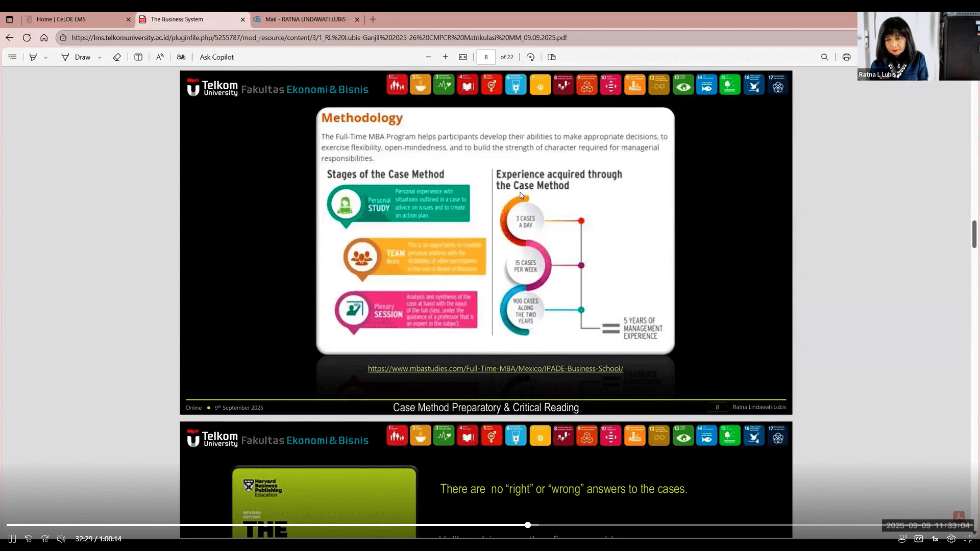The height and width of the screenshot is (551, 980).
Task: Open the mbastudies.com IPADE Business School link
Action: click(x=495, y=368)
